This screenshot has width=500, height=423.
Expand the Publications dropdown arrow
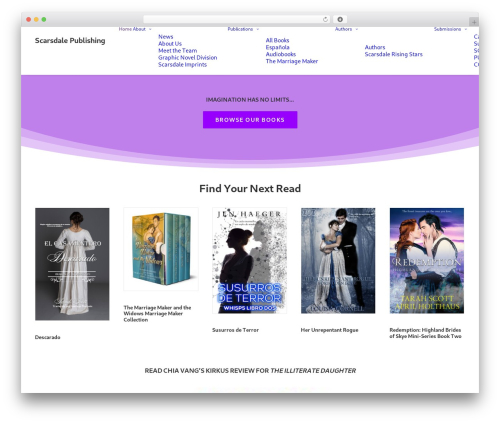pos(257,29)
